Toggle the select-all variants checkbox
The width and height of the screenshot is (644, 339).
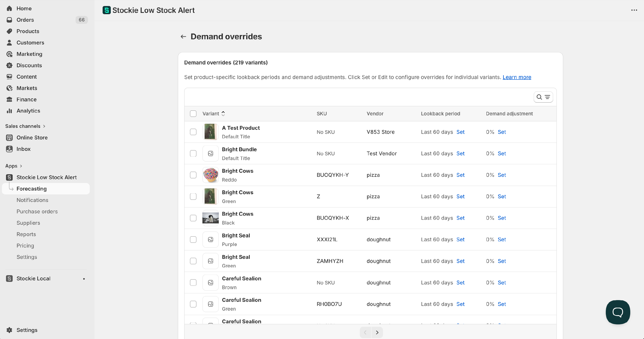(193, 114)
